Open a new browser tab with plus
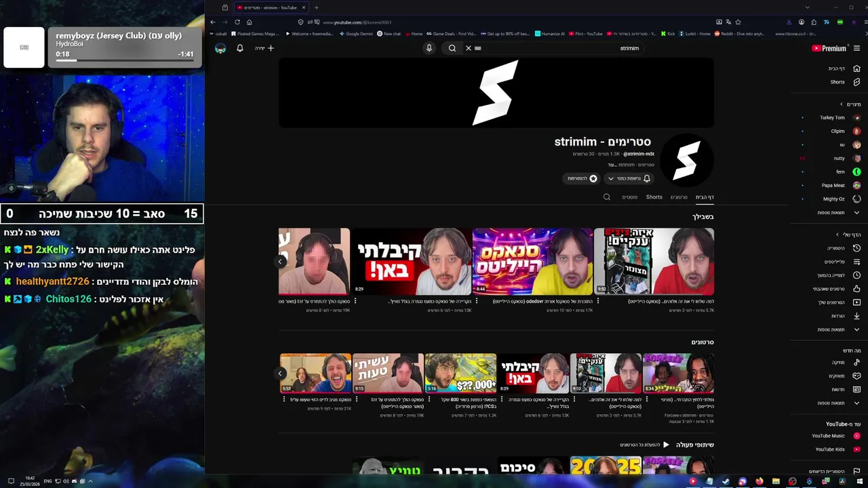This screenshot has width=868, height=488. (316, 7)
